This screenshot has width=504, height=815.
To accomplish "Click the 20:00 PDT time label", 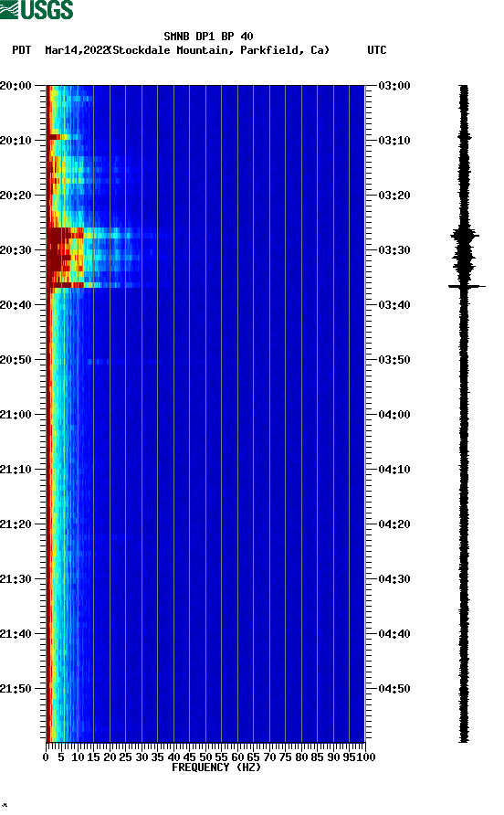I will 16,86.
